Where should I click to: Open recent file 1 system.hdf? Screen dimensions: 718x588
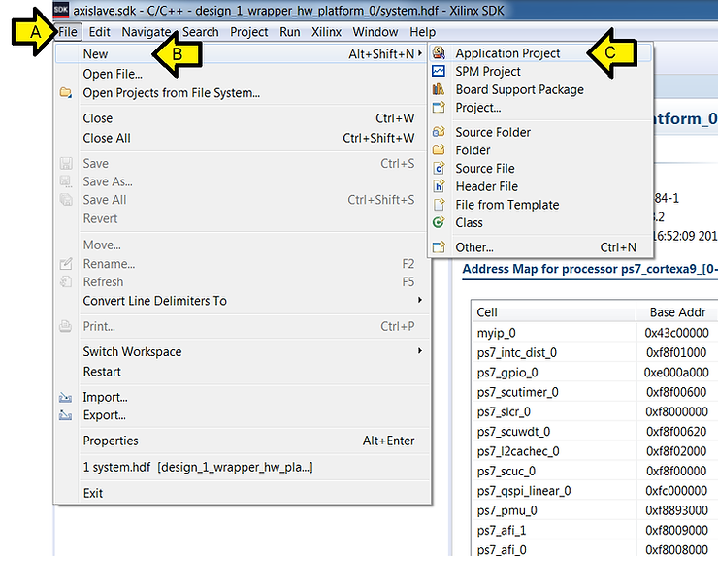click(x=243, y=467)
